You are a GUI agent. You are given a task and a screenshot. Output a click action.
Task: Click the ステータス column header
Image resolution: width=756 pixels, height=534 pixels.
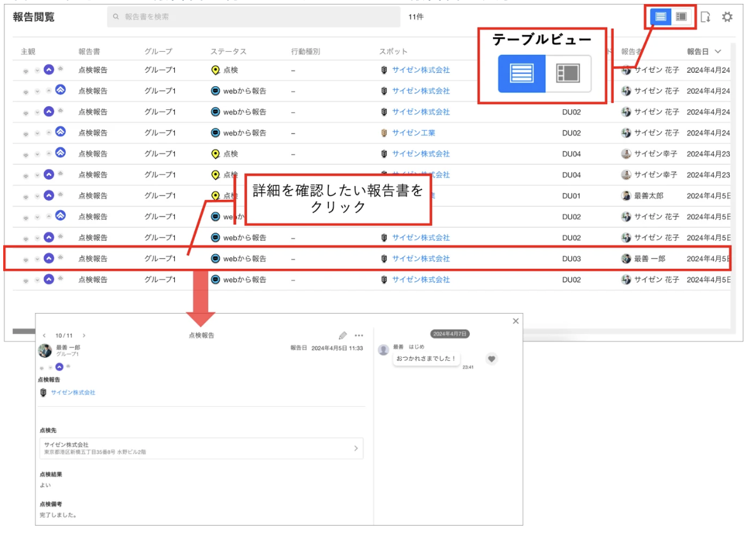229,52
